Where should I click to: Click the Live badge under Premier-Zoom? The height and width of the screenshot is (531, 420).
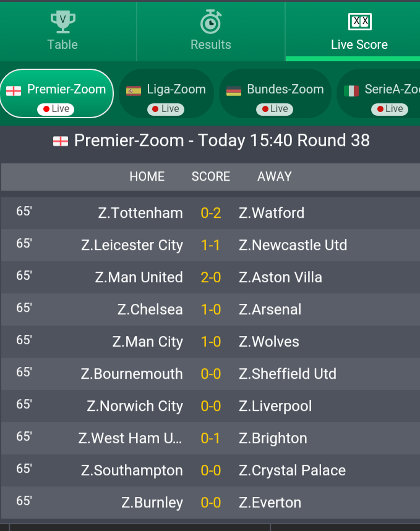[56, 109]
